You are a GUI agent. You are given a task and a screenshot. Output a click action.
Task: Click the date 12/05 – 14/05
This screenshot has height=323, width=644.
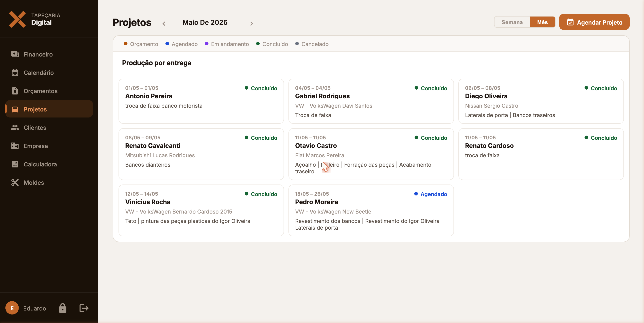point(142,194)
